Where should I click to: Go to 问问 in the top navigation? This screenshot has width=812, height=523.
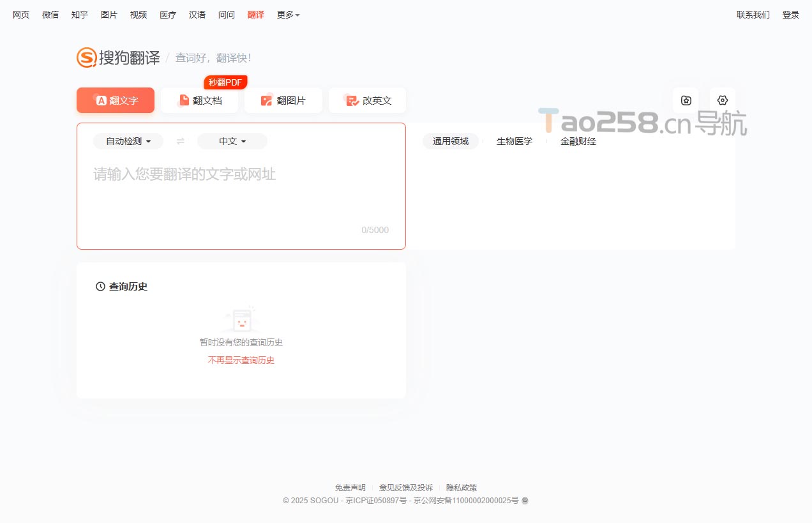pos(227,15)
